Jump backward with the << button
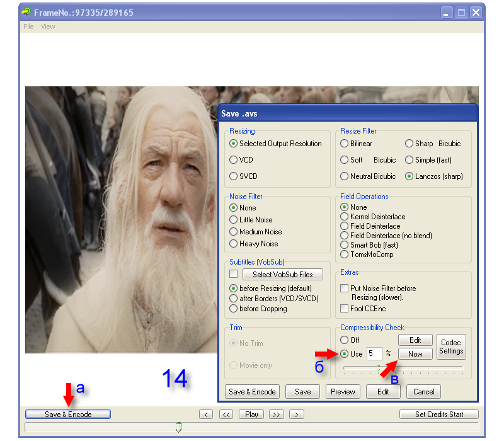Image resolution: width=504 pixels, height=441 pixels. [x=226, y=415]
